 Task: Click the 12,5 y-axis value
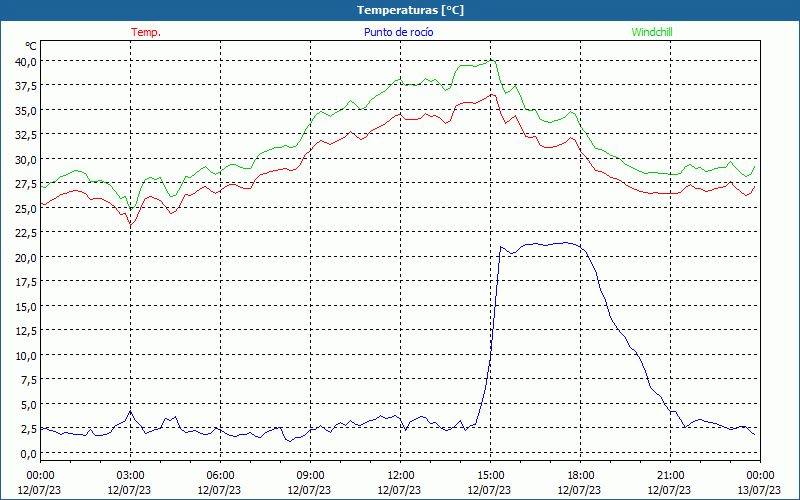(27, 331)
